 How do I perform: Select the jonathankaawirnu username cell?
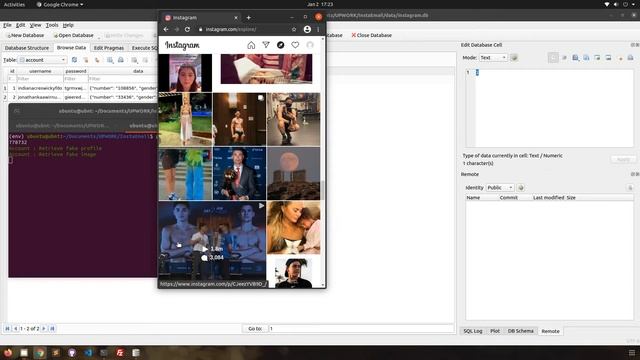click(40, 97)
